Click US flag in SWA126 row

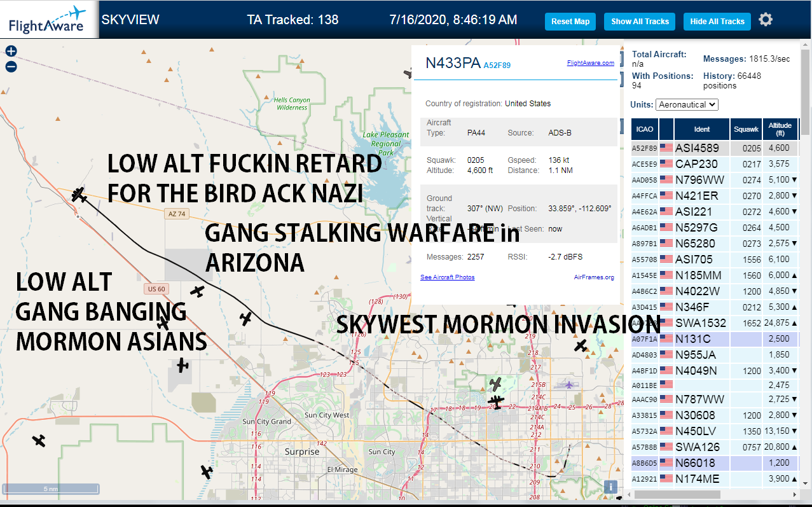(x=666, y=447)
